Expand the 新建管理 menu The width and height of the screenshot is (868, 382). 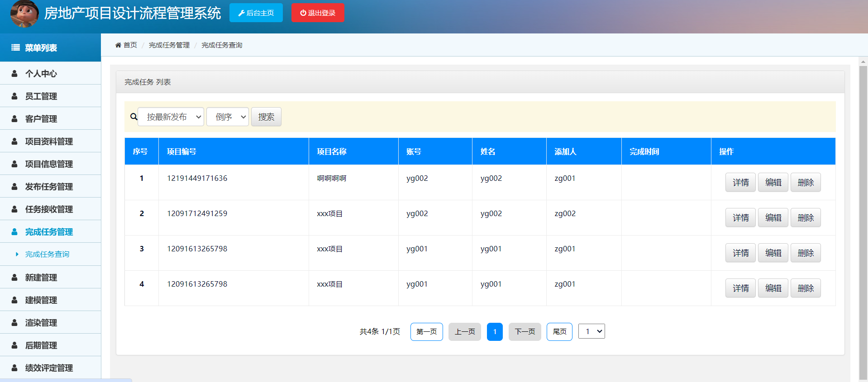coord(50,277)
